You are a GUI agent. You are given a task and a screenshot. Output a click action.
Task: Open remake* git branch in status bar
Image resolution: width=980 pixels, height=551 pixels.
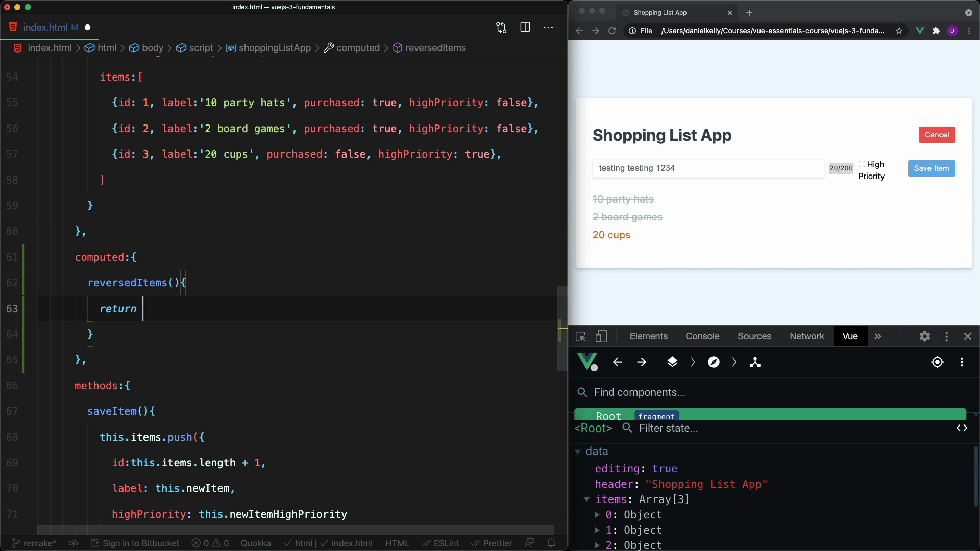point(34,543)
